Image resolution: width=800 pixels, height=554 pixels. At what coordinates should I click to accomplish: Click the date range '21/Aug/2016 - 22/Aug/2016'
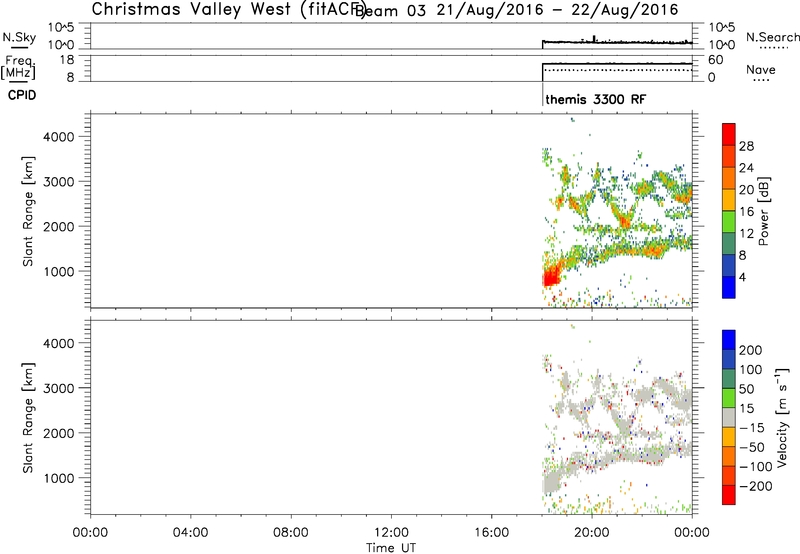point(558,10)
